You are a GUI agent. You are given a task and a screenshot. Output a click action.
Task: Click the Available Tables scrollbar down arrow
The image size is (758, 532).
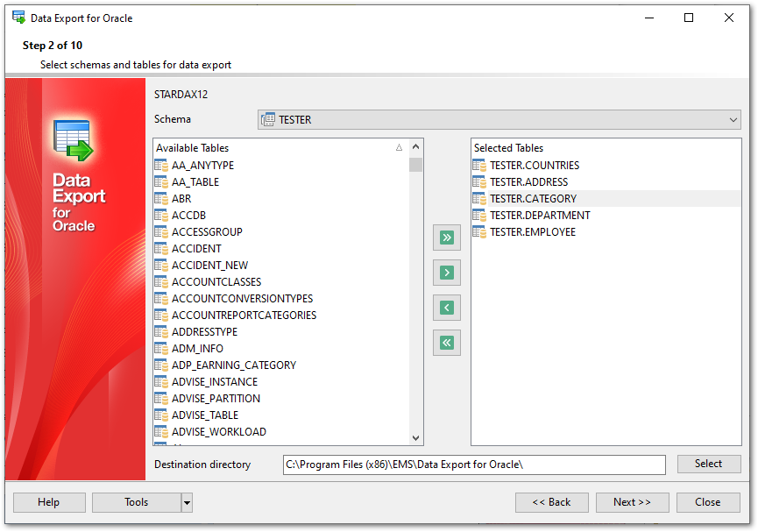415,437
